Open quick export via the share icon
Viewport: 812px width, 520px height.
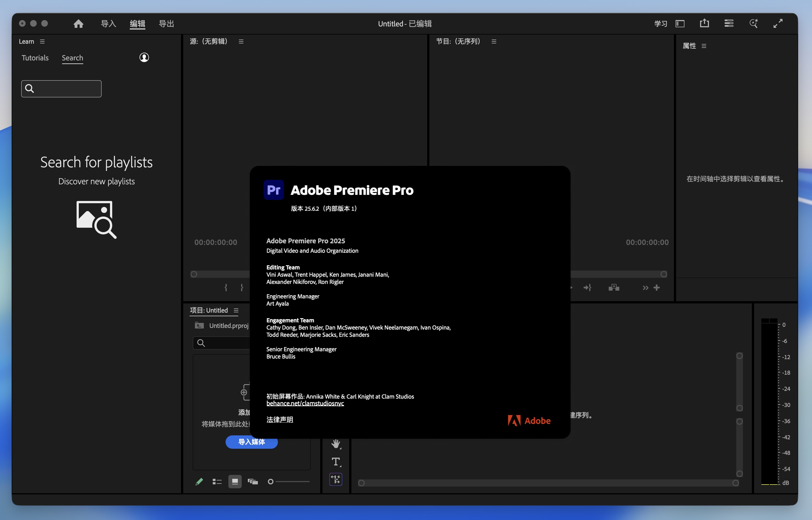point(704,23)
